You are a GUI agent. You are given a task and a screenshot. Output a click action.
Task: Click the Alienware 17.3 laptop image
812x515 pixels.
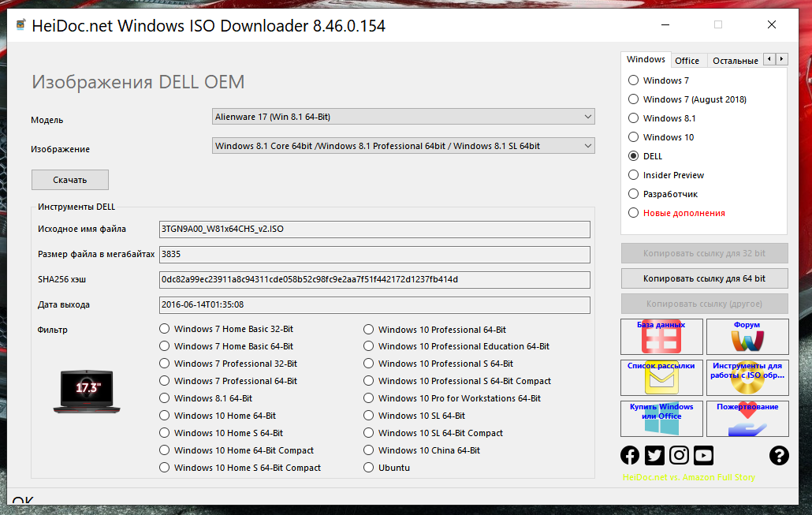(87, 392)
